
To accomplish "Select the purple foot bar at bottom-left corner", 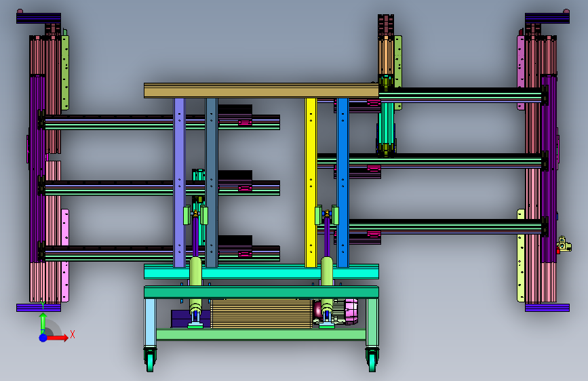I will coord(39,308).
